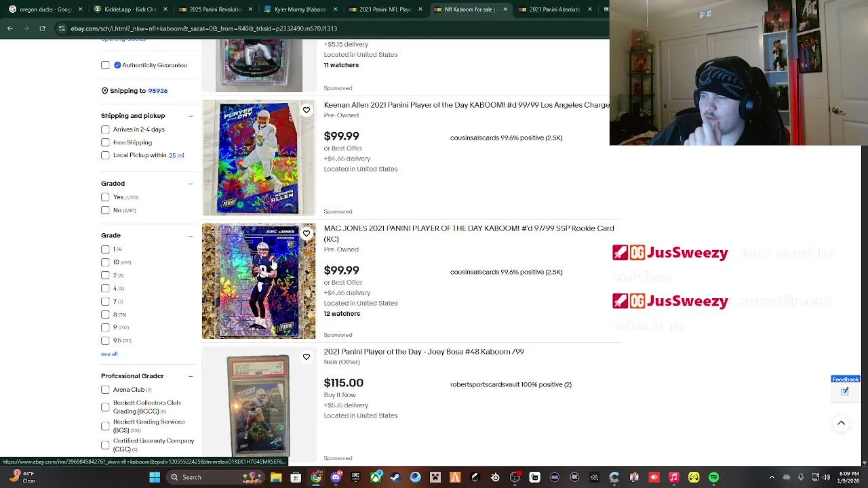Open the Mac Jones card thumbnail
The width and height of the screenshot is (868, 488).
click(x=259, y=281)
